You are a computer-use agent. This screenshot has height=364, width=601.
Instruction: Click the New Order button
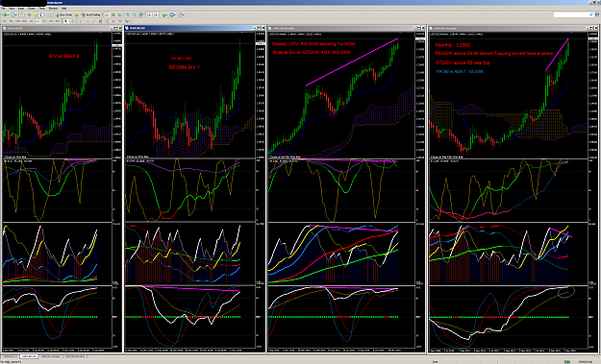coord(64,15)
